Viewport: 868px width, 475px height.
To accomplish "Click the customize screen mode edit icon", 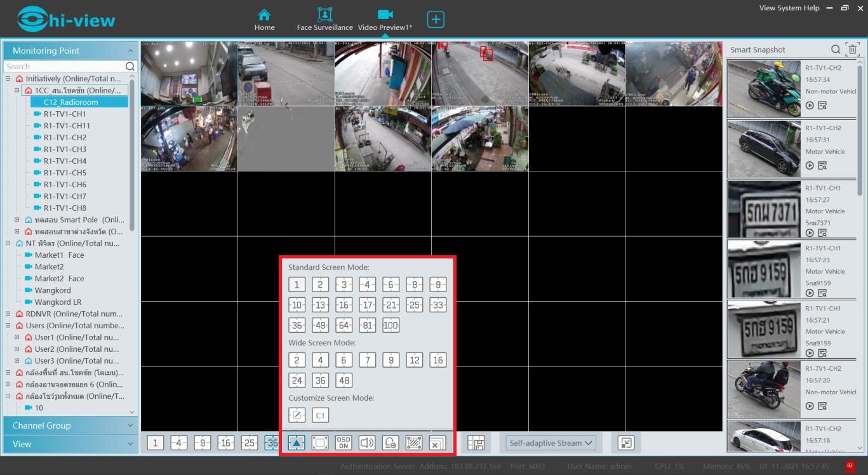I will coord(297,415).
